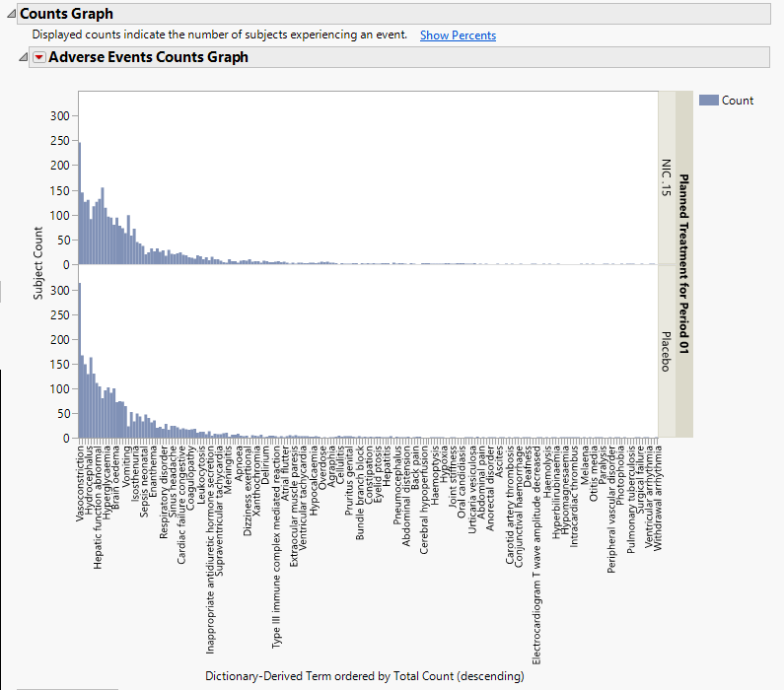The width and height of the screenshot is (784, 690).
Task: Select the tallest NIC .15 Vasoconstriction bar
Action: [x=80, y=203]
